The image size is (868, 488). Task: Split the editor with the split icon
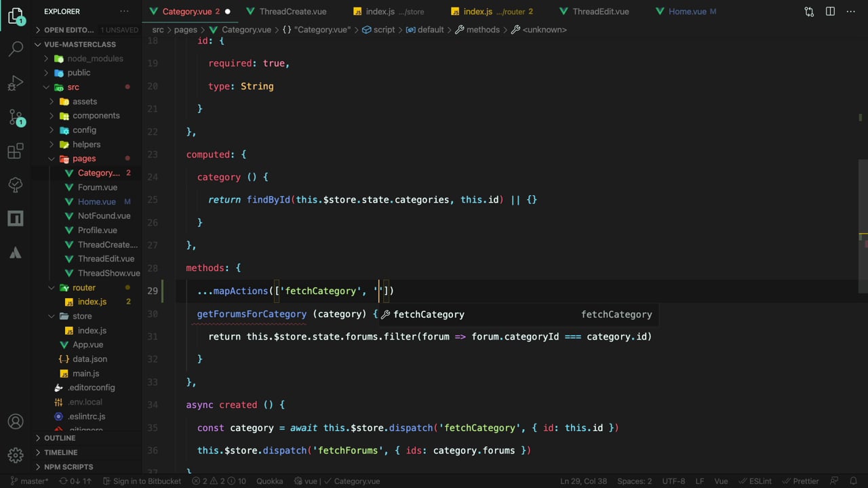[830, 12]
